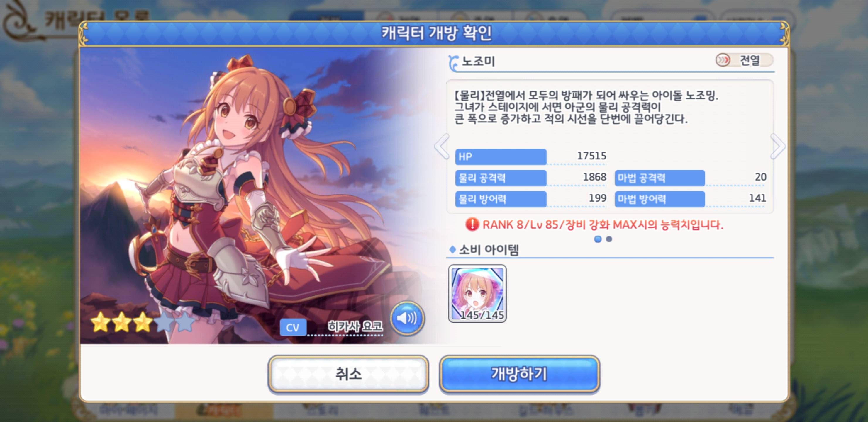Image resolution: width=868 pixels, height=422 pixels.
Task: Click the swirl icon beside 노조미 name
Action: 454,63
